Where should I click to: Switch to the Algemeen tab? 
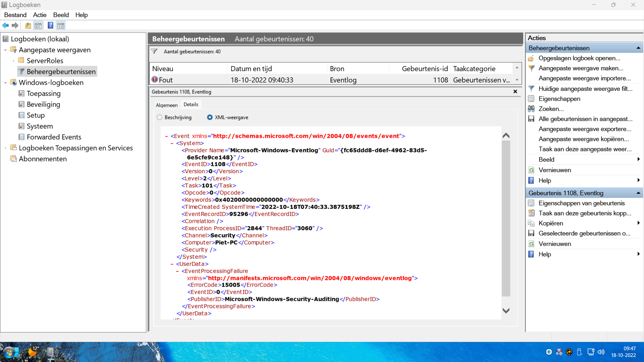(167, 105)
